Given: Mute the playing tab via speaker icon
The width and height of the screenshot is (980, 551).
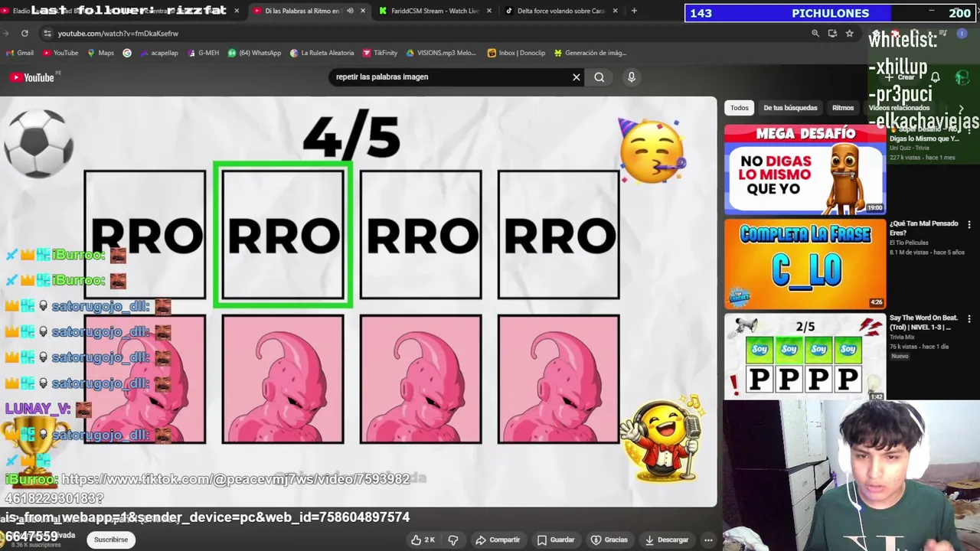Looking at the screenshot, I should click(x=350, y=11).
